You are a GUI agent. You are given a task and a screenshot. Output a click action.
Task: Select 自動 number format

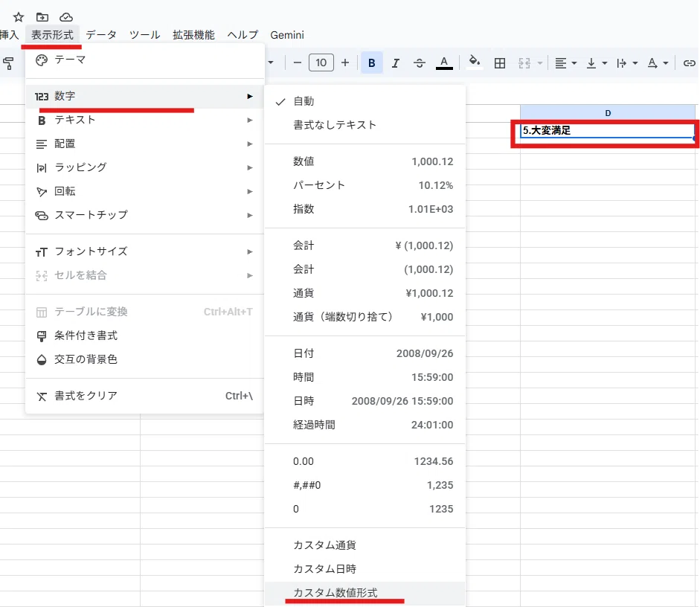click(365, 101)
